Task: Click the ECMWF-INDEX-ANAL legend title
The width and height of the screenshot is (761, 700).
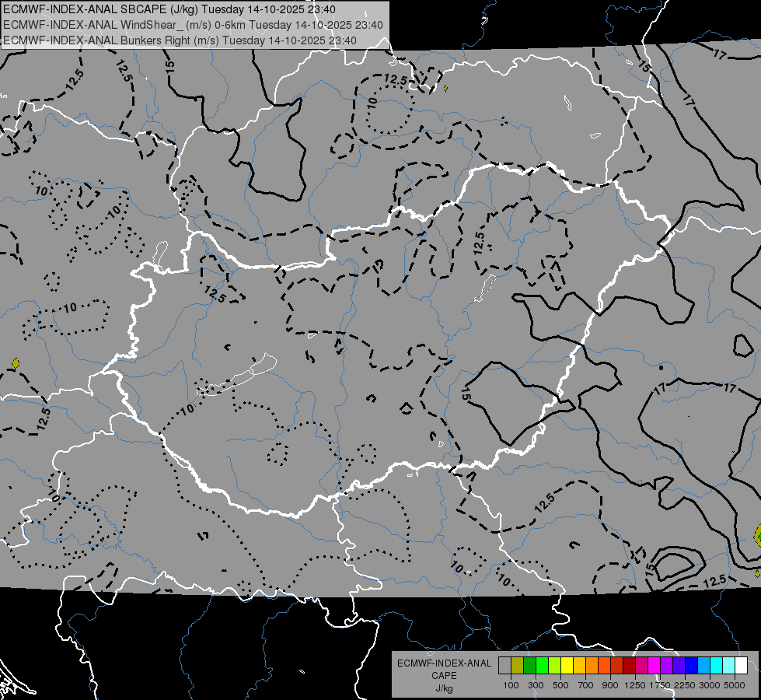Action: pos(444,663)
